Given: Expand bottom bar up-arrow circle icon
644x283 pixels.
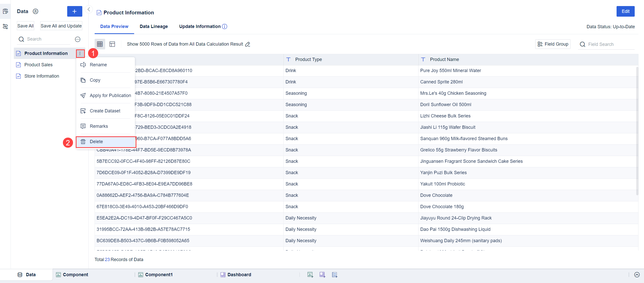Looking at the screenshot, I should 637,275.
